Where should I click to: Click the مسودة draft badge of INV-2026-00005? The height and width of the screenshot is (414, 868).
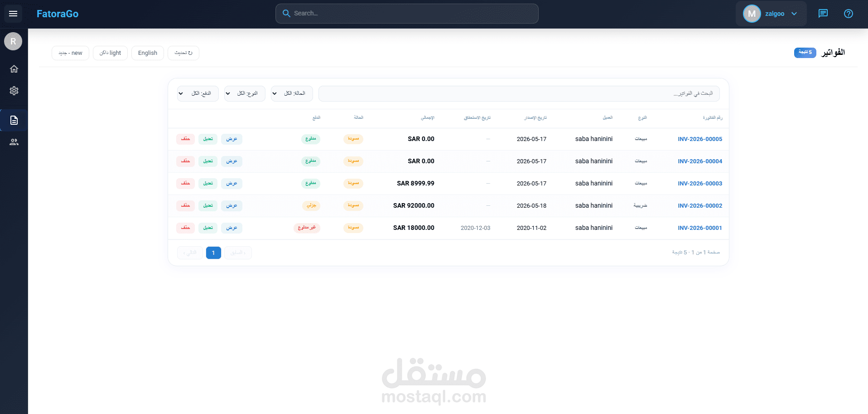(x=353, y=139)
